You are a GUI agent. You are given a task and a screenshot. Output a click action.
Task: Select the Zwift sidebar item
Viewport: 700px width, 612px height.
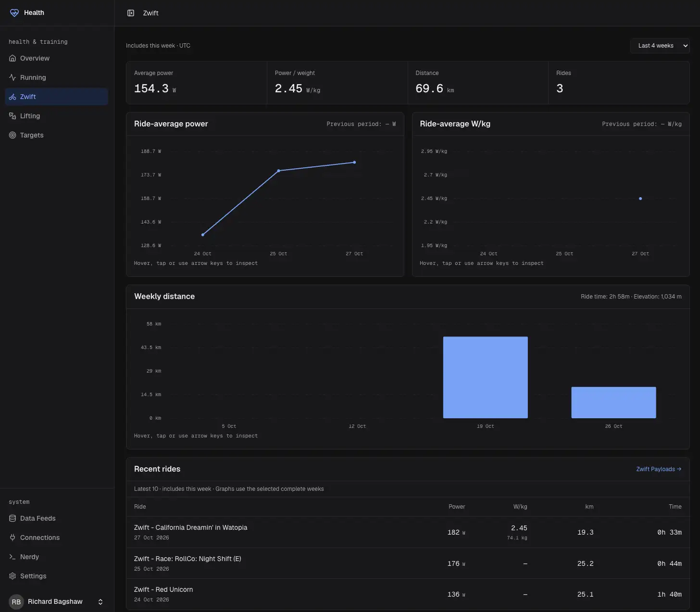click(57, 97)
